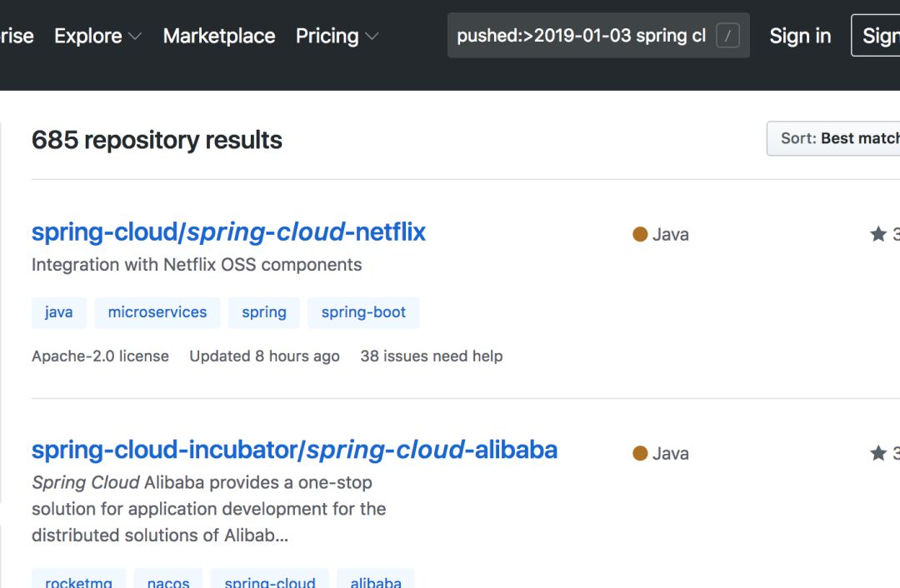Viewport: 900px width, 588px height.
Task: Open spring-cloud-incubator/spring-cloud-alibaba repository
Action: click(294, 450)
